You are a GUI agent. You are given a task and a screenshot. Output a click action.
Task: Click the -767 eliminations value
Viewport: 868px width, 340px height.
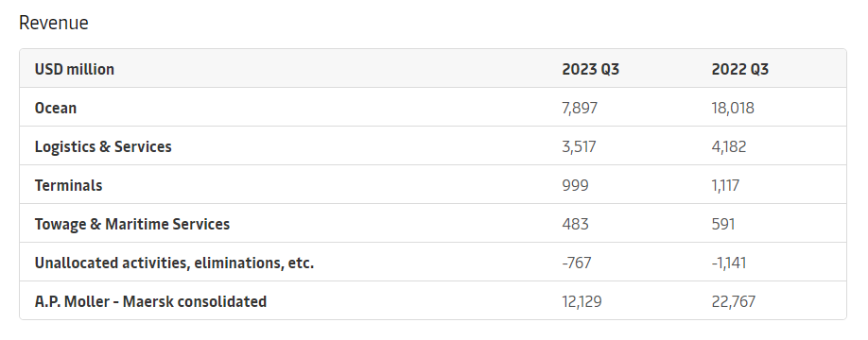(576, 263)
